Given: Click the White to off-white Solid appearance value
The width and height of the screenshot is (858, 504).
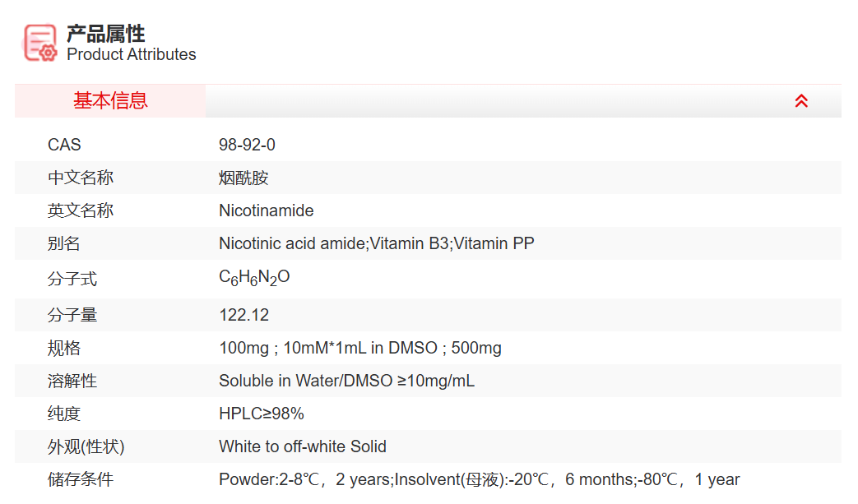Looking at the screenshot, I should 302,446.
